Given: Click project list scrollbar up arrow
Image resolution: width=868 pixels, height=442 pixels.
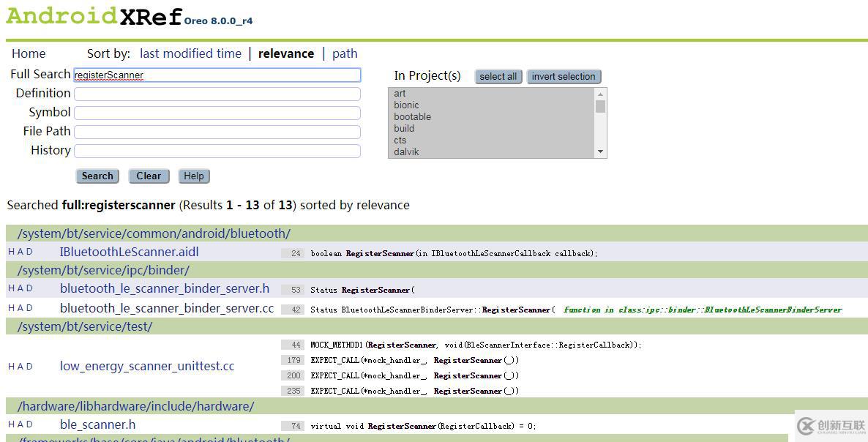Looking at the screenshot, I should click(x=600, y=94).
